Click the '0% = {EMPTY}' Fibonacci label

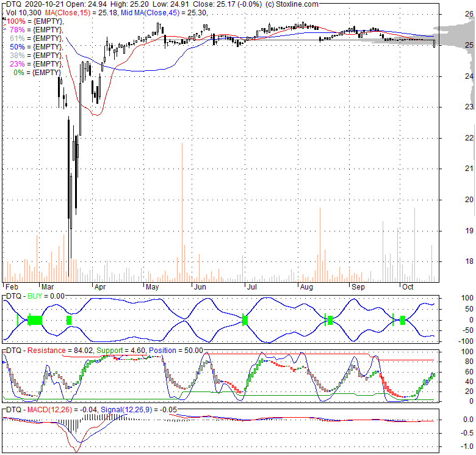[37, 72]
